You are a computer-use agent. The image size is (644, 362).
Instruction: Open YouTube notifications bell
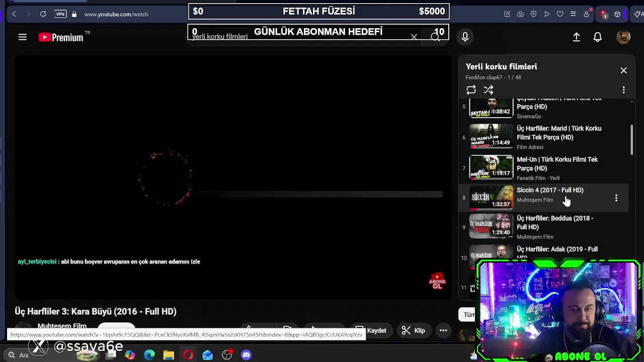(x=598, y=37)
